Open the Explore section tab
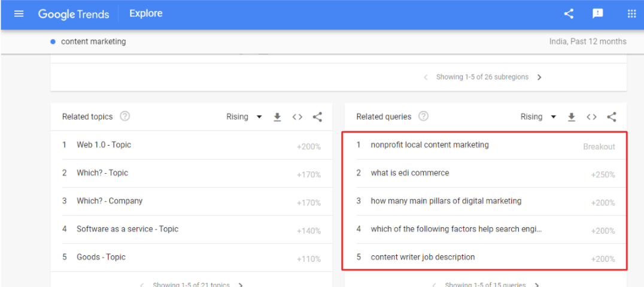 145,14
